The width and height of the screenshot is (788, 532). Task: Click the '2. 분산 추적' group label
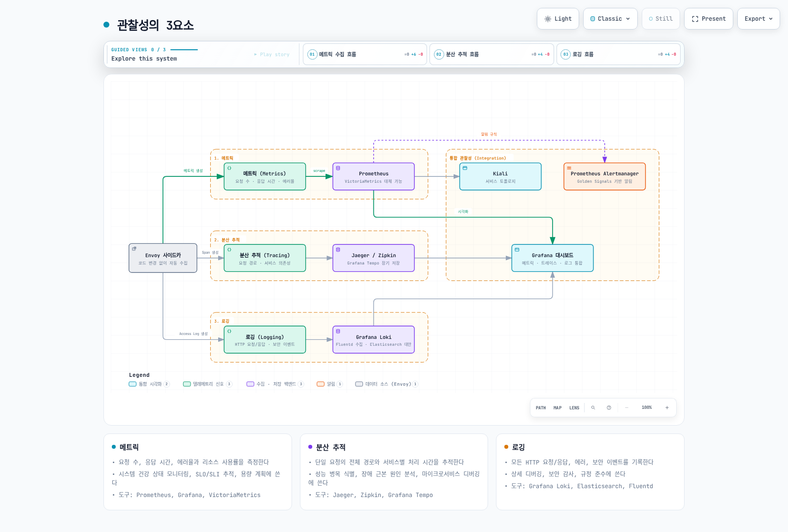click(x=227, y=240)
